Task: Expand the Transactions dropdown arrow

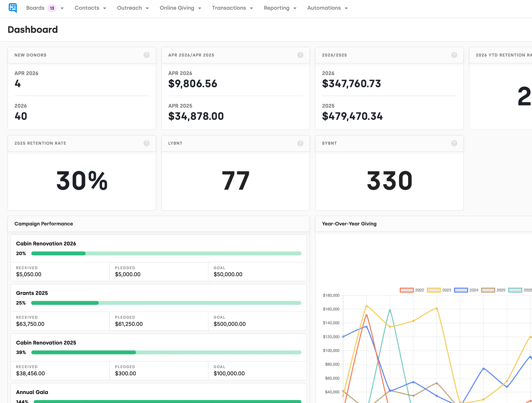Action: pyautogui.click(x=251, y=8)
